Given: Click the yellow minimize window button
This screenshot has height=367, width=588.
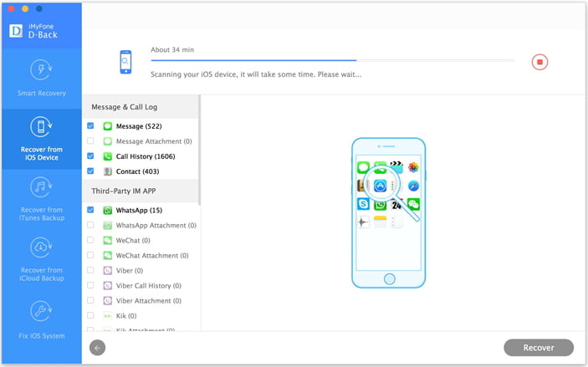Looking at the screenshot, I should pyautogui.click(x=25, y=8).
